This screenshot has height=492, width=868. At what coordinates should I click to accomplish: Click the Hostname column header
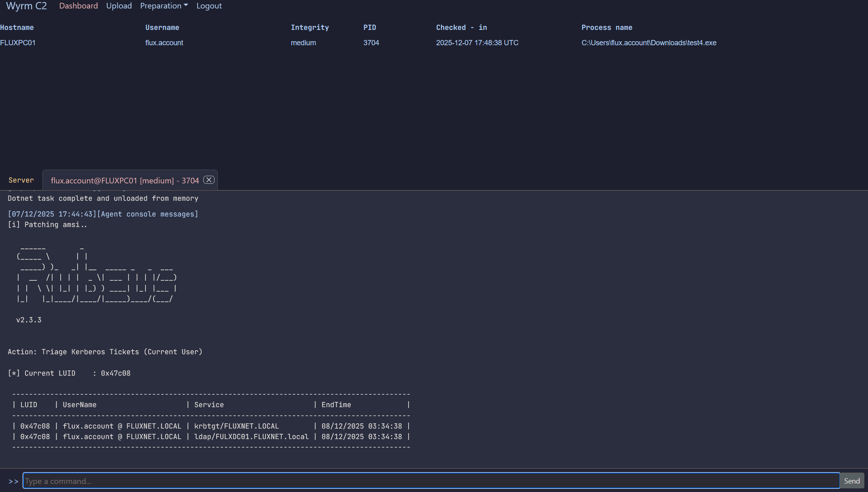coord(17,27)
